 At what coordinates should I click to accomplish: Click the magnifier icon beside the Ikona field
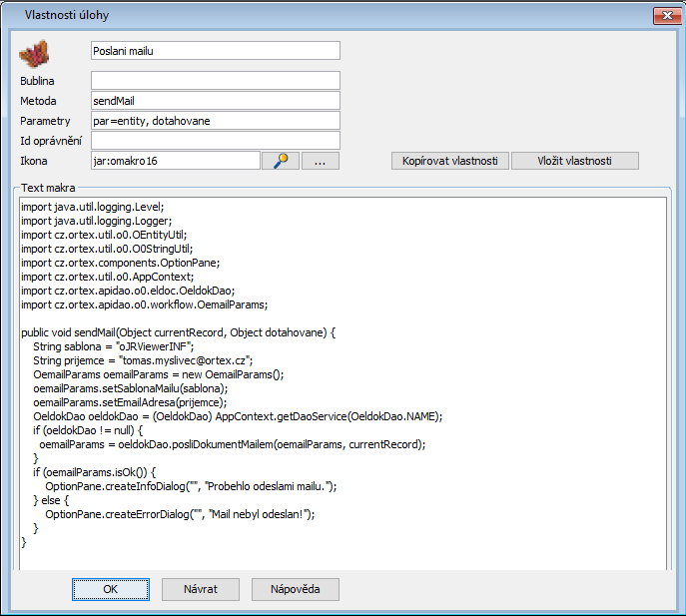coord(280,161)
